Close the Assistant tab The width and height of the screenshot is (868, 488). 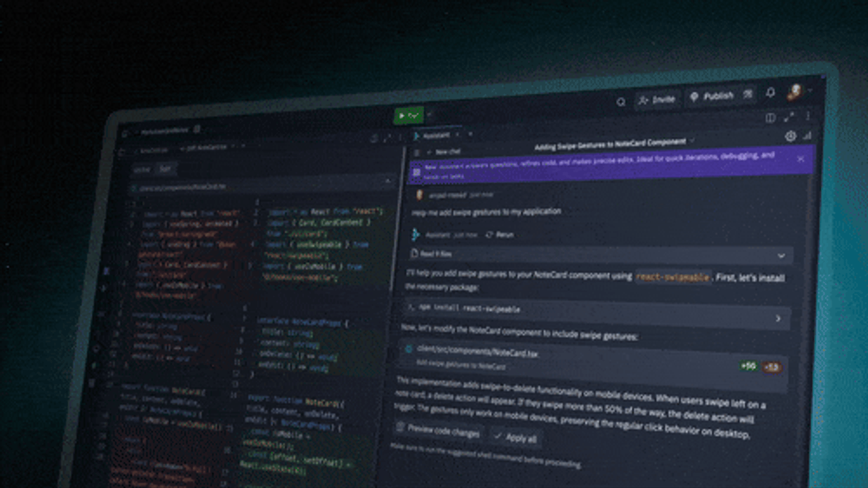[x=458, y=134]
